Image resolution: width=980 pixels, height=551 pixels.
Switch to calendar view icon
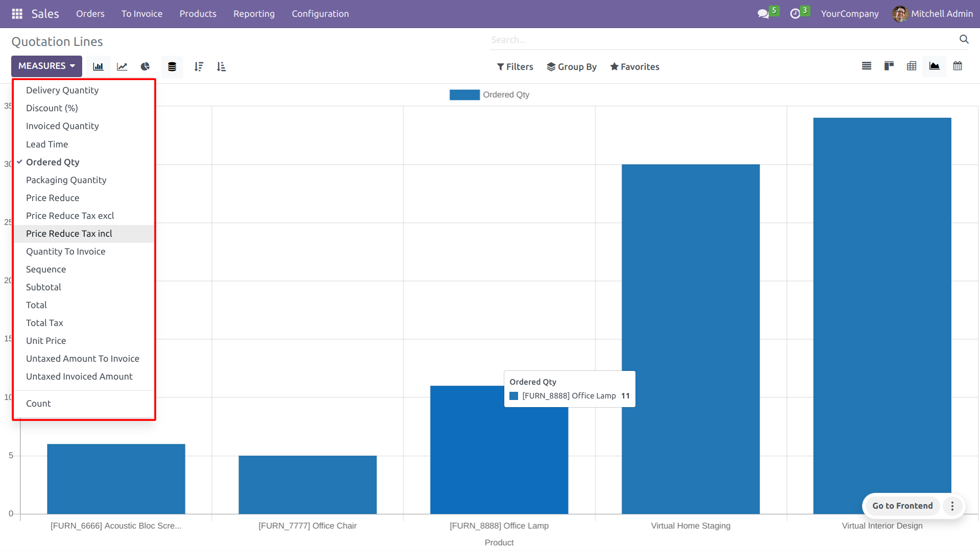pyautogui.click(x=958, y=66)
